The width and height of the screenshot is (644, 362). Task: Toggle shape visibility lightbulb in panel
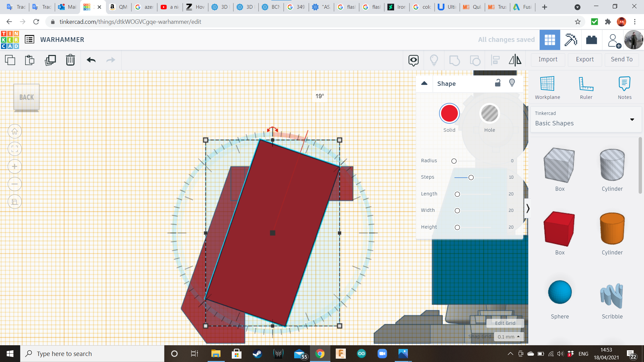click(512, 83)
